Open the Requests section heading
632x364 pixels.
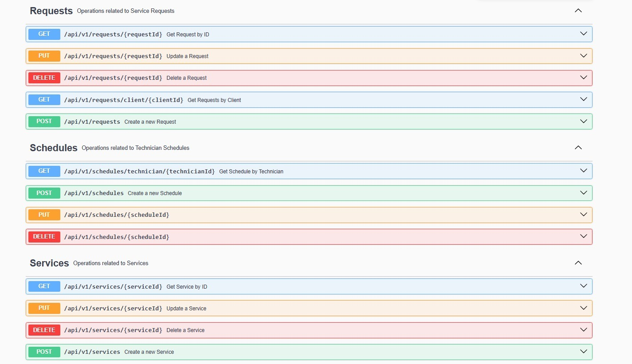(51, 11)
